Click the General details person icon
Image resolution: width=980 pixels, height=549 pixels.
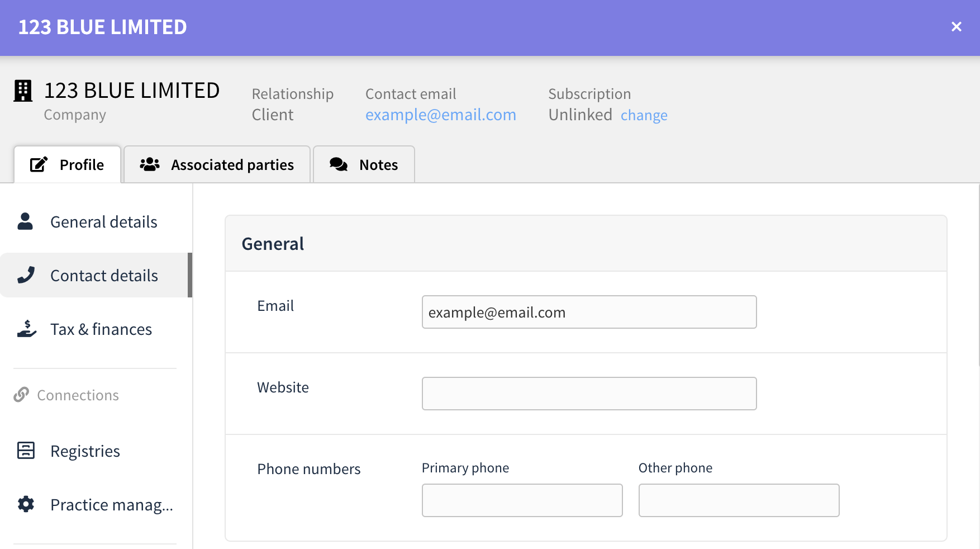point(25,221)
